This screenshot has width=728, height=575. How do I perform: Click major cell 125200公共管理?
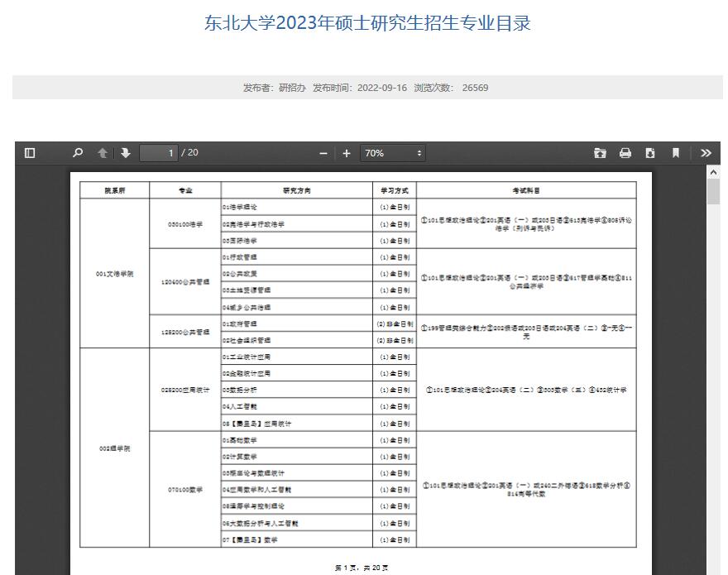185,332
